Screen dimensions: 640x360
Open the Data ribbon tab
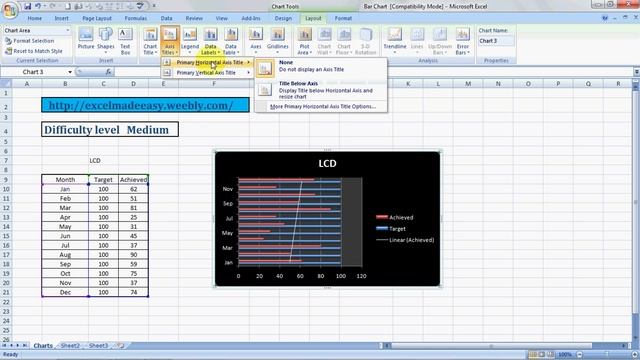(167, 18)
